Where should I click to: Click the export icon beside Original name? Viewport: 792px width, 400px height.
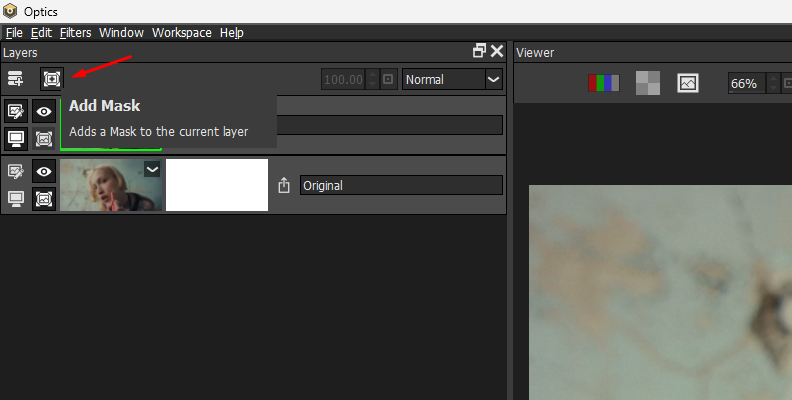click(284, 185)
